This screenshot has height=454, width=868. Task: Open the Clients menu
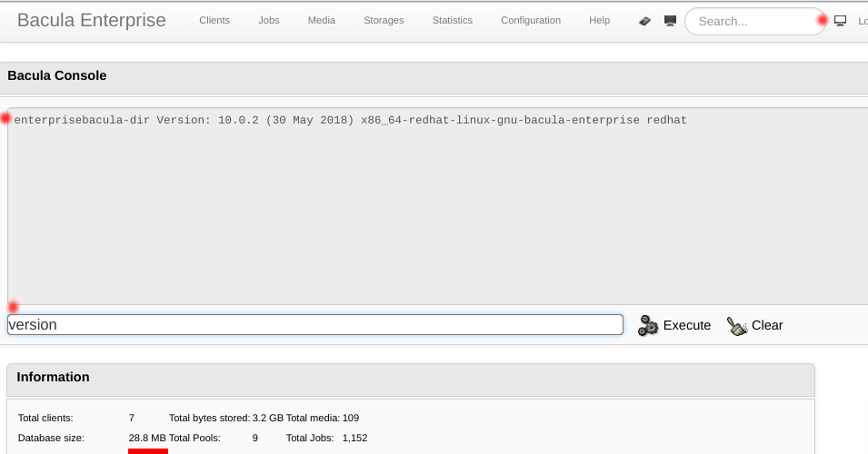pyautogui.click(x=215, y=21)
